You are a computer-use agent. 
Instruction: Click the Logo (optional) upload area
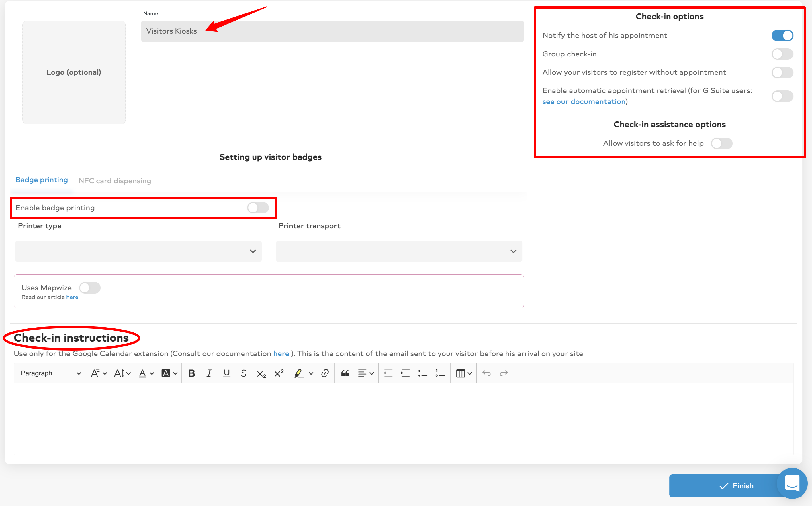pos(74,72)
